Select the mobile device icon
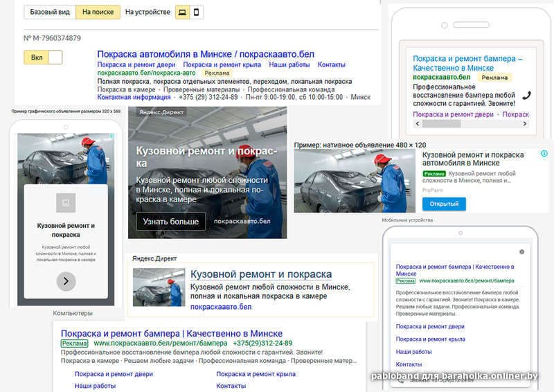The image size is (554, 392). pyautogui.click(x=196, y=12)
